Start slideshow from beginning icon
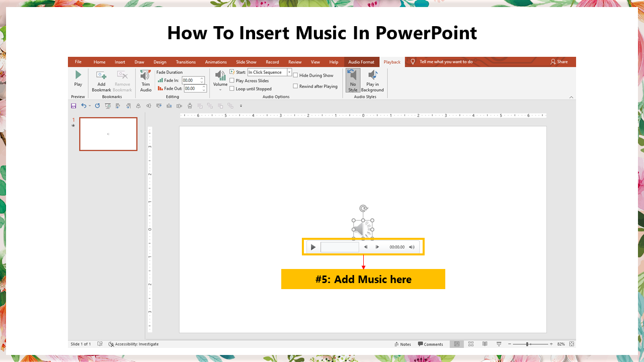This screenshot has height=362, width=644. point(108,106)
